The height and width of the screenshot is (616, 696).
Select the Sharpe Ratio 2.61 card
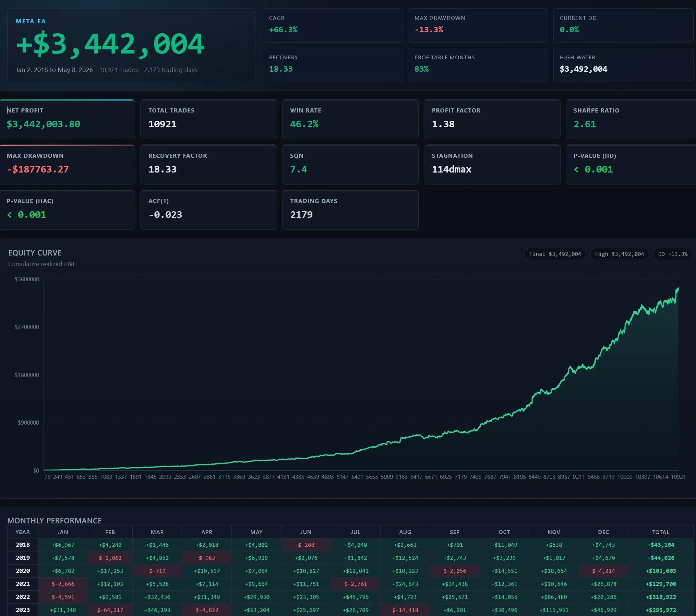pyautogui.click(x=631, y=119)
